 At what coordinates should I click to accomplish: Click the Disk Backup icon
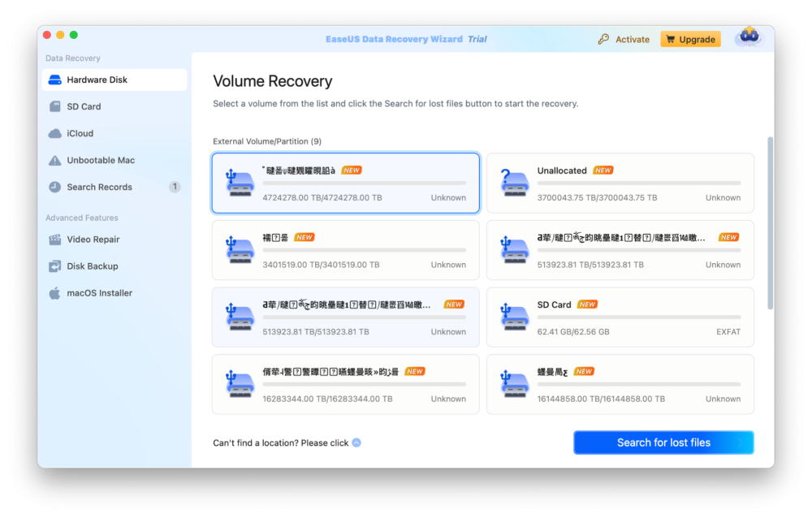(55, 266)
